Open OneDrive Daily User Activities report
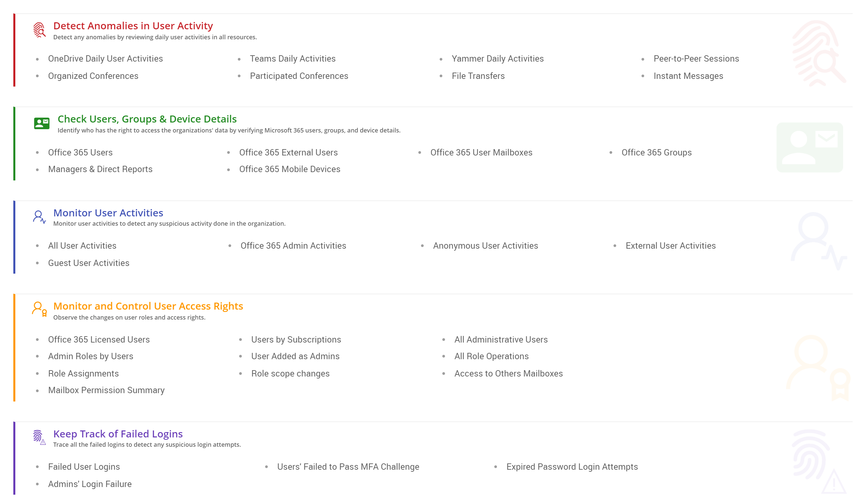 point(105,59)
